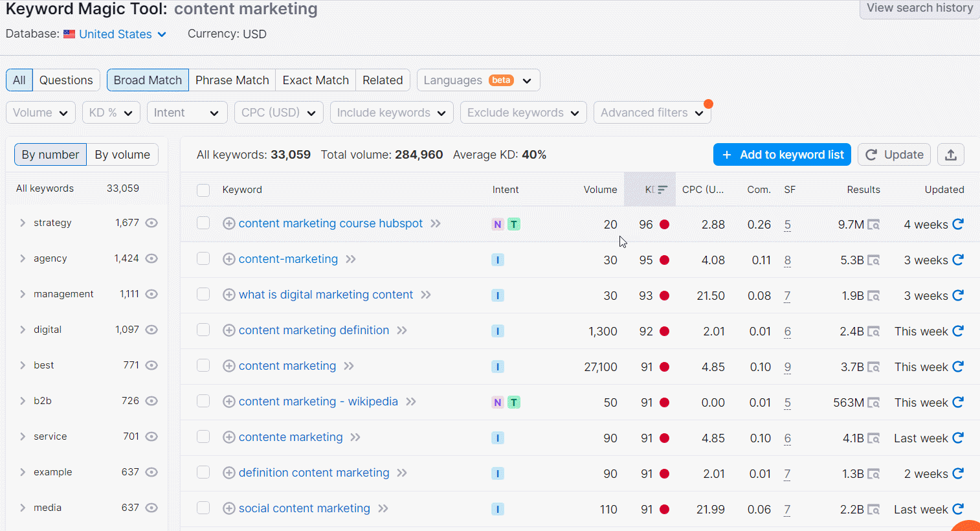Click double-arrow next to 'contente marketing'
The image size is (980, 531).
coord(355,437)
